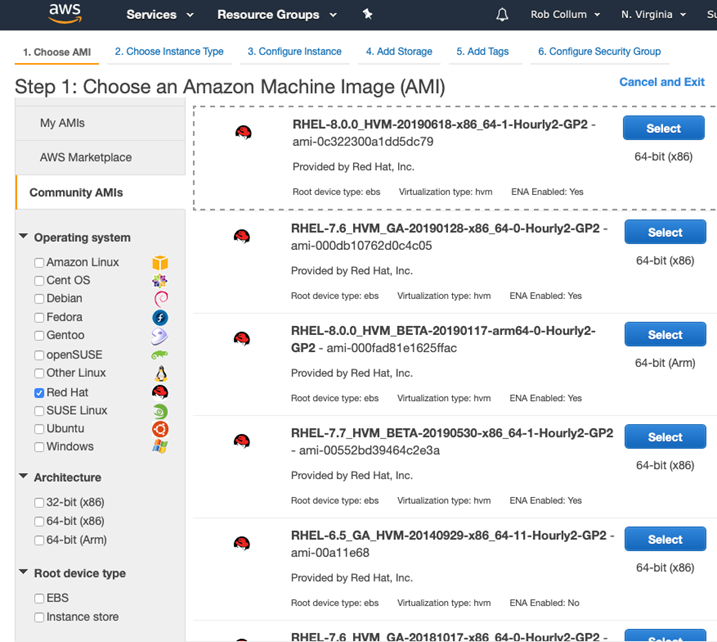Click the Windows flag icon
Viewport: 717px width, 642px height.
[x=160, y=446]
